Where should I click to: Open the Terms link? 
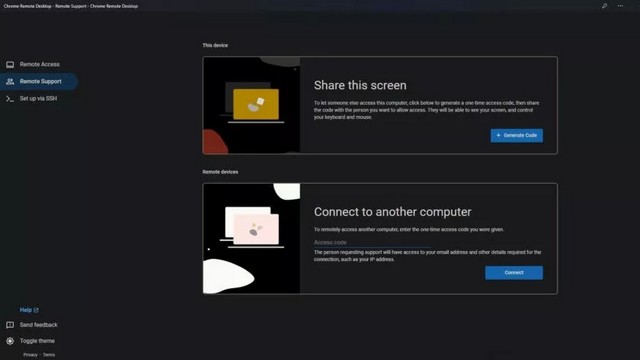tap(49, 355)
